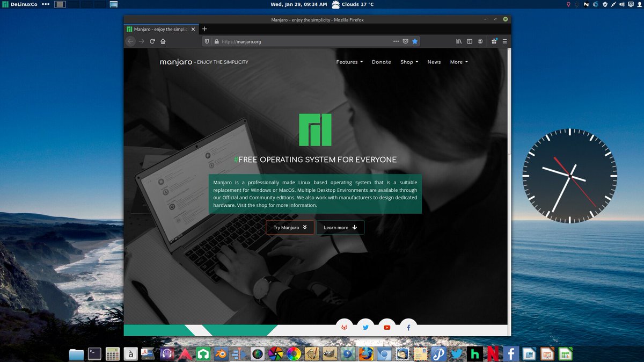Open orange presentation app in dock
The image size is (644, 362).
pos(547,353)
